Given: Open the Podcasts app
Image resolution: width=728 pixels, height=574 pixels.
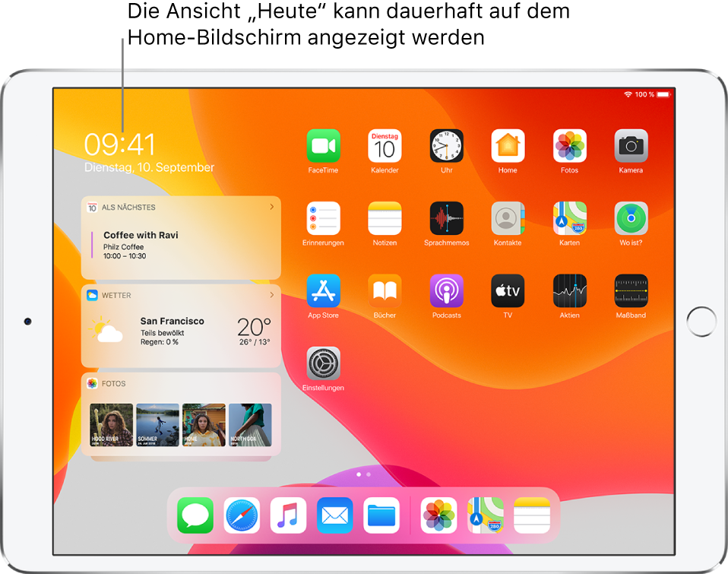Looking at the screenshot, I should (446, 290).
